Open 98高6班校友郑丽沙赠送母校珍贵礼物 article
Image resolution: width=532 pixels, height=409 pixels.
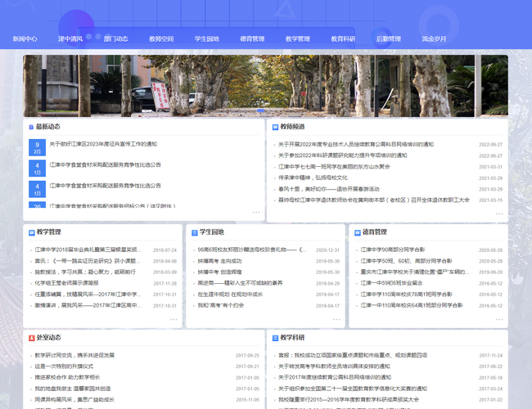point(252,249)
